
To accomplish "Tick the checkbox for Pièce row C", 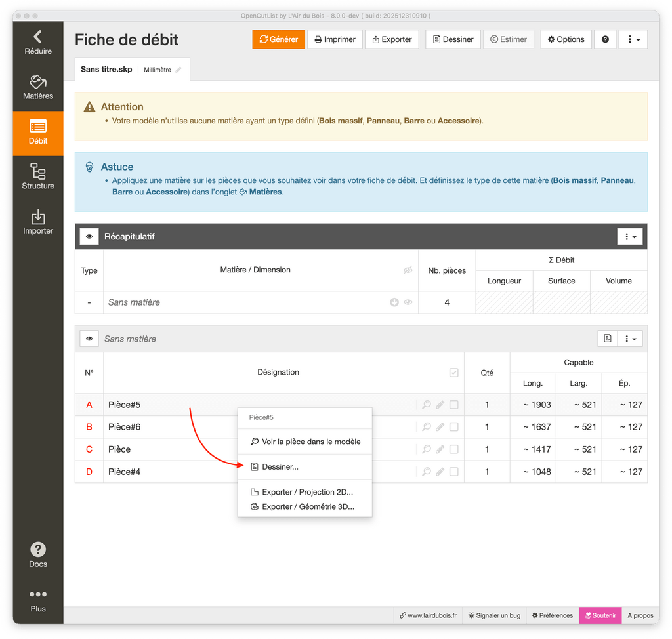I will click(x=453, y=449).
